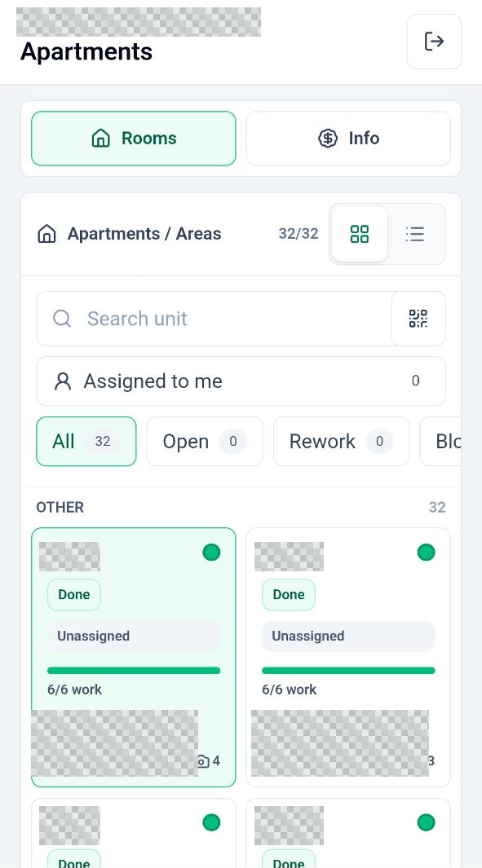The image size is (482, 868).
Task: Click progress bar on first unit card
Action: pos(134,671)
